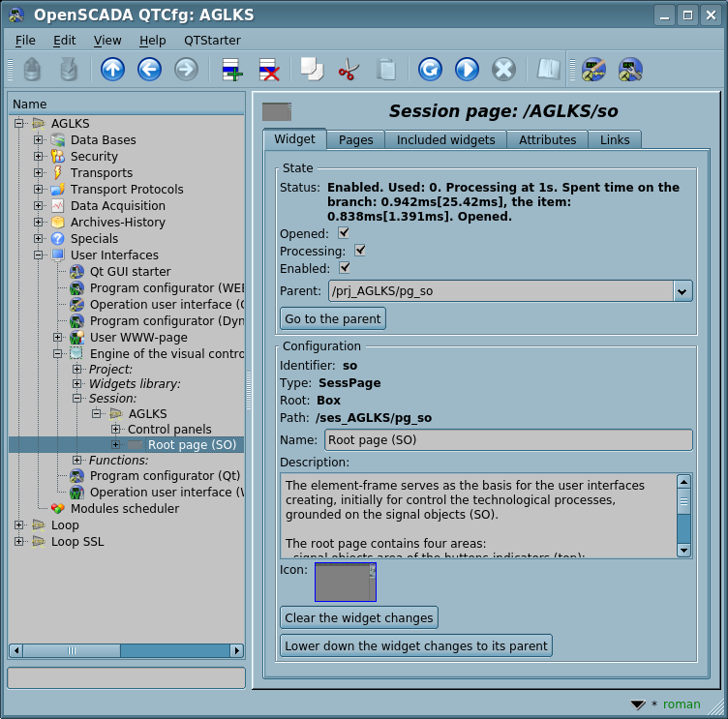Click the Data Acquisition chart icon

pyautogui.click(x=57, y=205)
